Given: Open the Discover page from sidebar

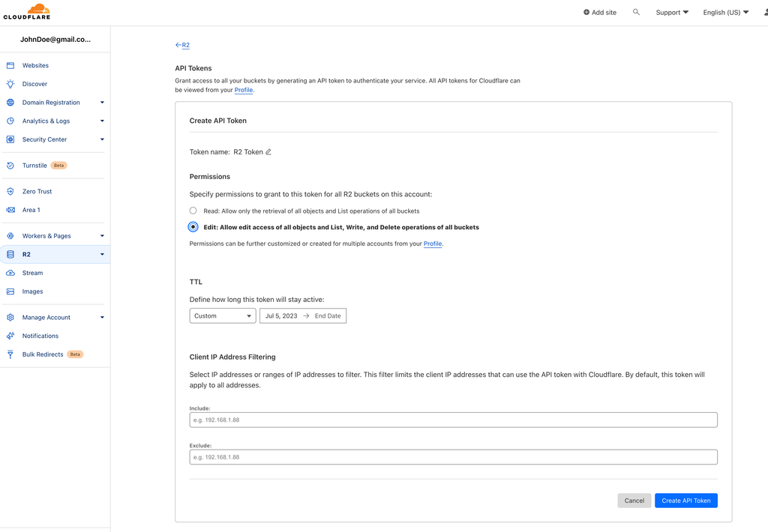Looking at the screenshot, I should click(34, 83).
